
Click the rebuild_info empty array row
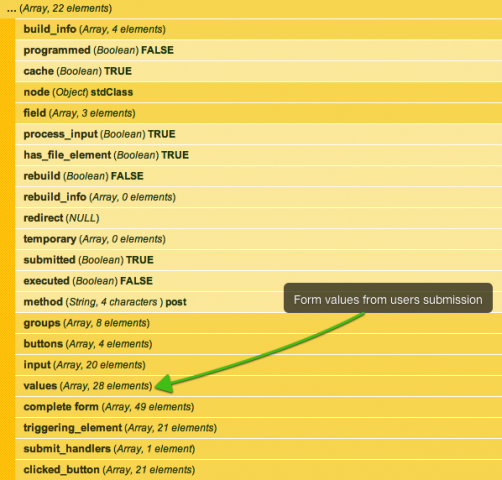pos(258,197)
